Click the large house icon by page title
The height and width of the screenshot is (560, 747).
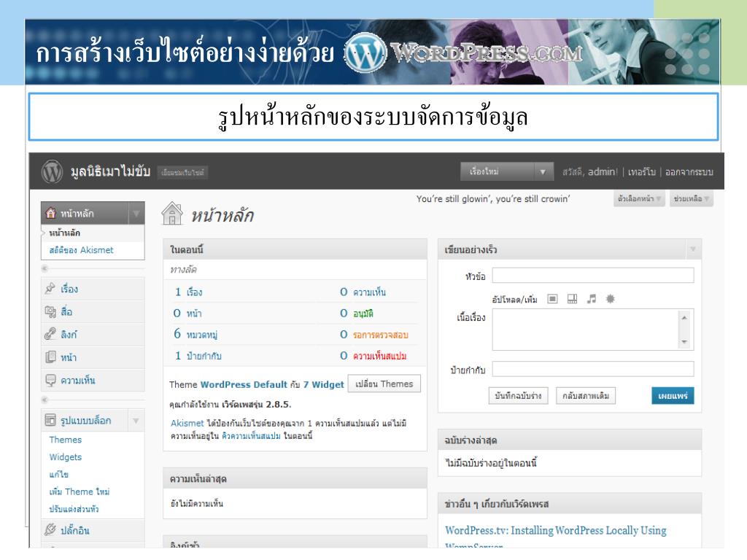click(172, 214)
